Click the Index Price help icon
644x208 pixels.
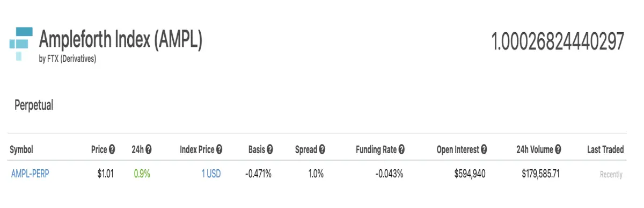pos(219,150)
